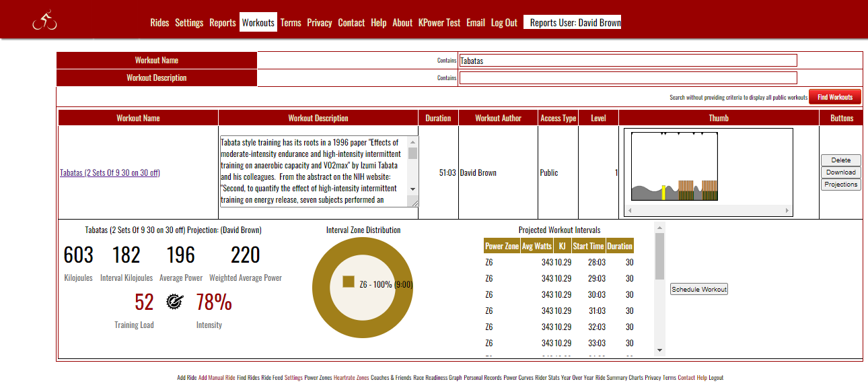Delete the Tabatas workout
The width and height of the screenshot is (868, 390).
[x=840, y=160]
